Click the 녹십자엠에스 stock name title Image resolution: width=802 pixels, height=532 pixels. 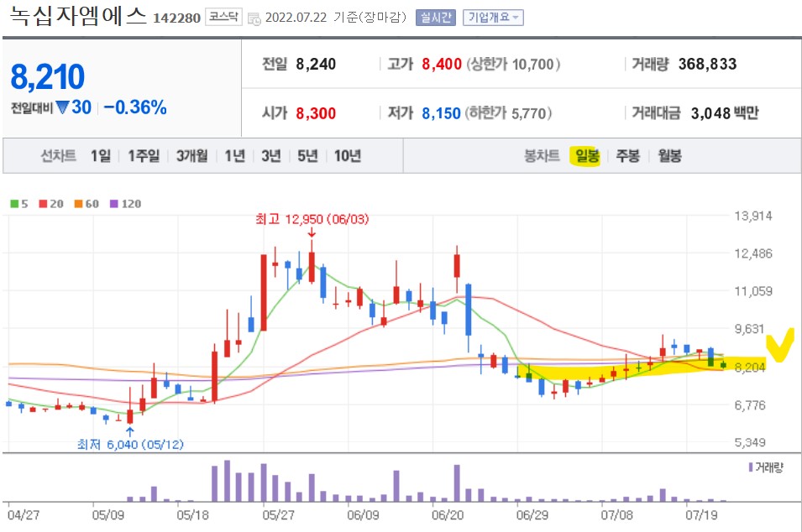tap(78, 16)
